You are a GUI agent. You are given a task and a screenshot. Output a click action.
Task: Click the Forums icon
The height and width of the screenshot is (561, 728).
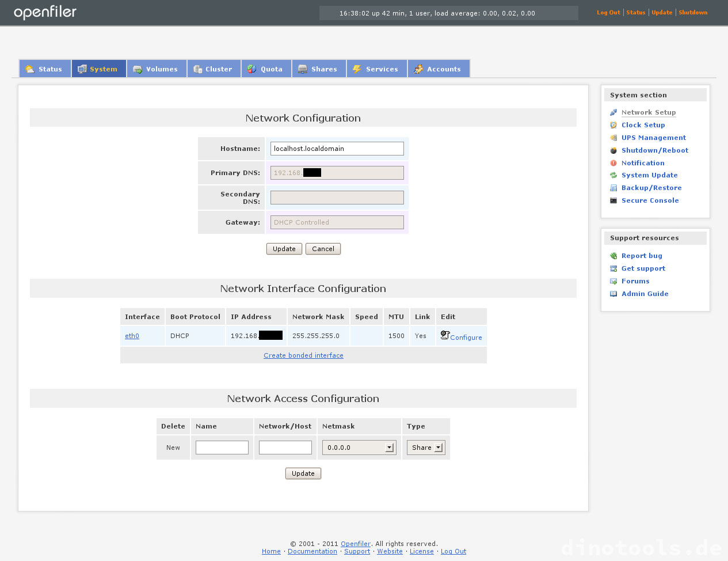tap(613, 281)
